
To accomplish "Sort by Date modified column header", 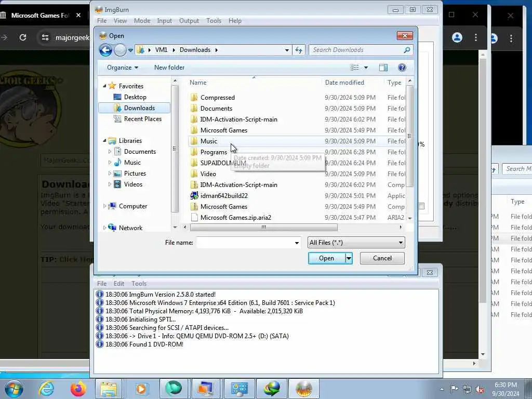I will (344, 83).
